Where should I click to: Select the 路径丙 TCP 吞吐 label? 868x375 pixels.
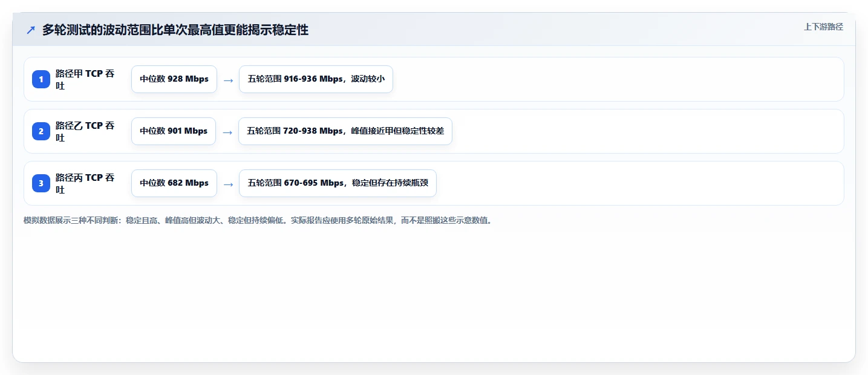[x=85, y=183]
